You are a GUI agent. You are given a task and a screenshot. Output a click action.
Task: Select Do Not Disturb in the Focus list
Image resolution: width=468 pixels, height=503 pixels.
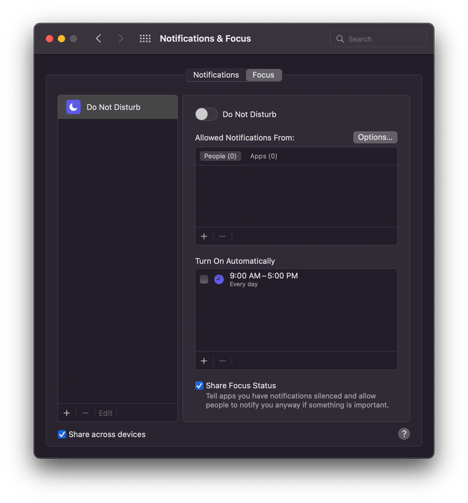118,107
